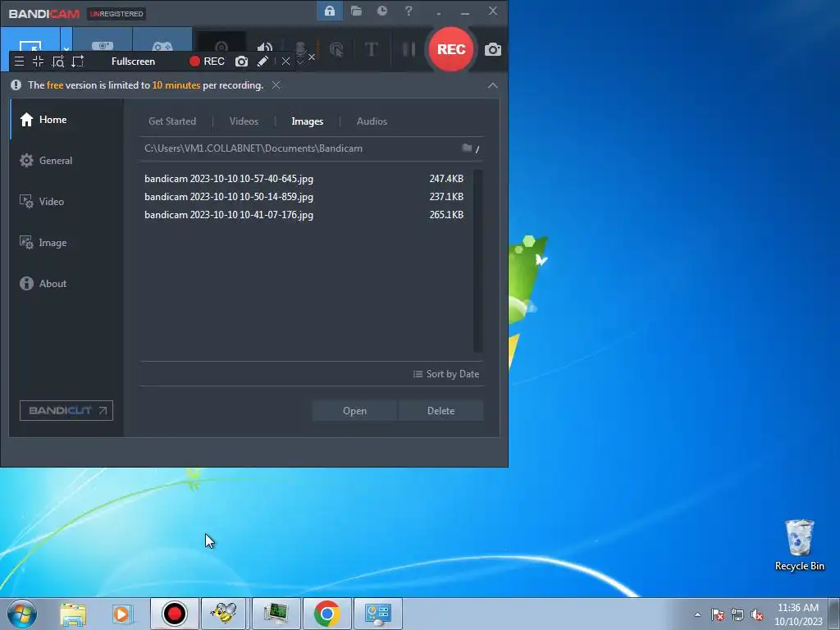Click the 247.4KB file size
Screen dimensions: 840x630
pos(446,178)
